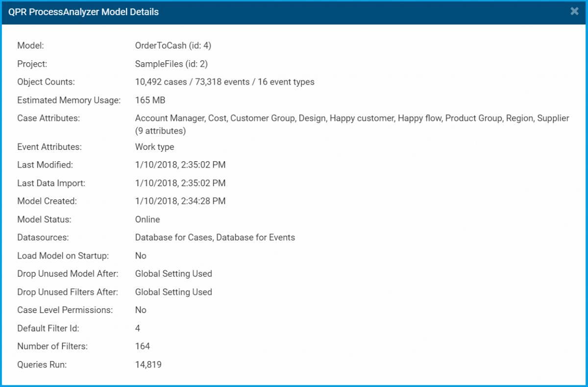Image resolution: width=588 pixels, height=387 pixels.
Task: Click the '(9 attributes)' text
Action: click(x=160, y=131)
